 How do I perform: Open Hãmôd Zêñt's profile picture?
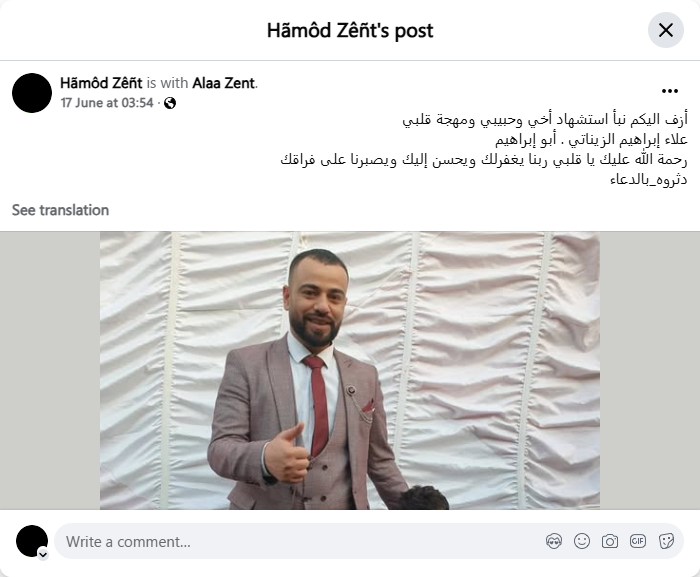click(x=32, y=93)
